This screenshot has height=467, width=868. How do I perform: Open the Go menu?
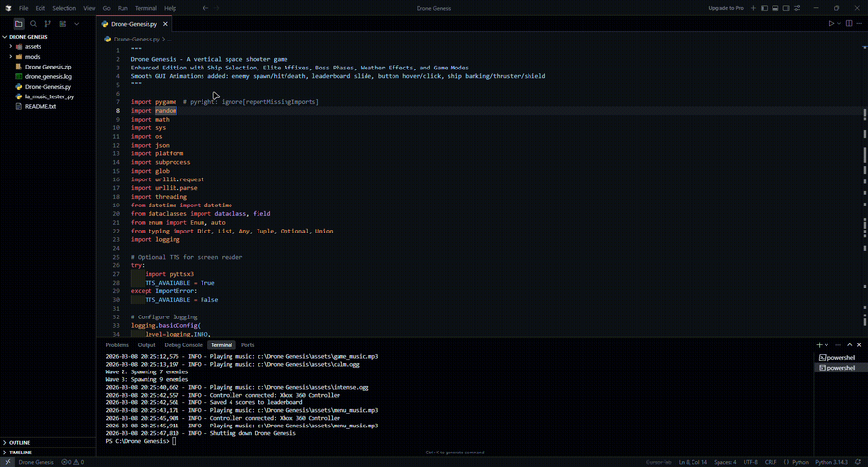(x=107, y=8)
